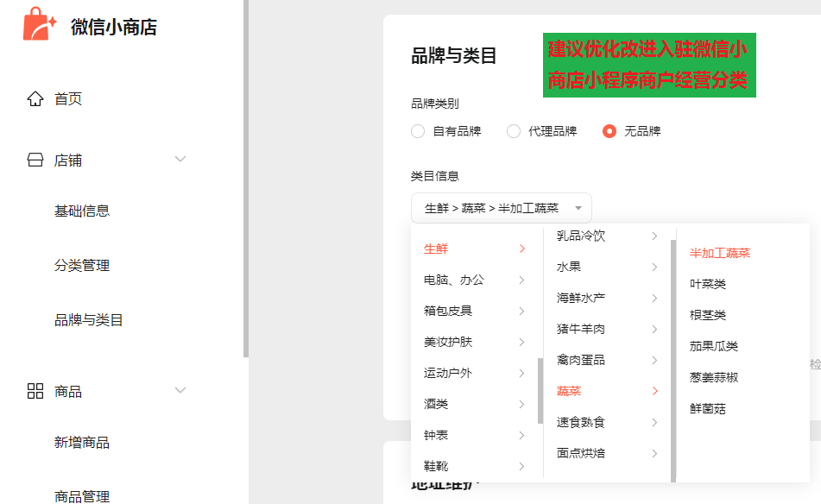
Task: Select 半加工蔬菜 in the third column
Action: point(719,254)
